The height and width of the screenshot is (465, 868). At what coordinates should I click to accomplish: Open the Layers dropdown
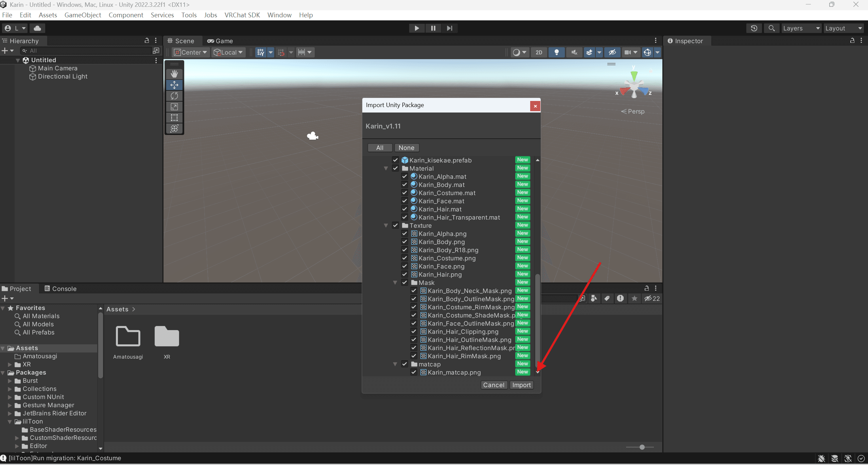tap(801, 28)
